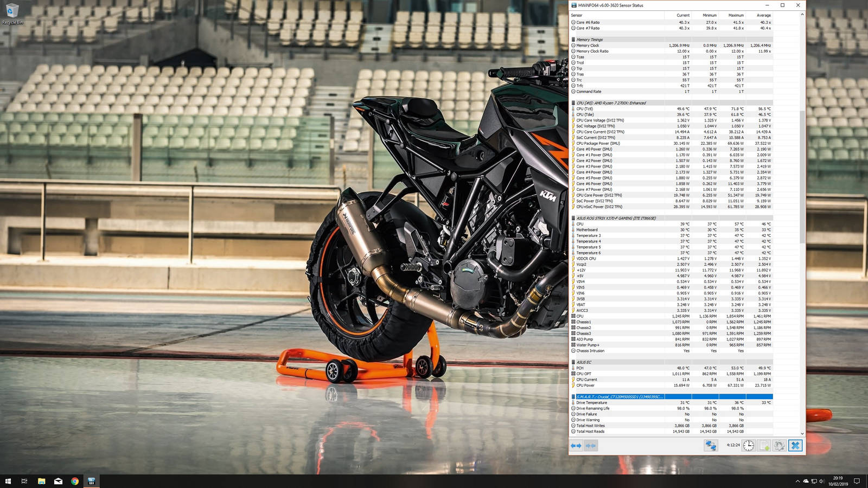868x488 pixels.
Task: Click the Current column header
Action: pyautogui.click(x=683, y=15)
